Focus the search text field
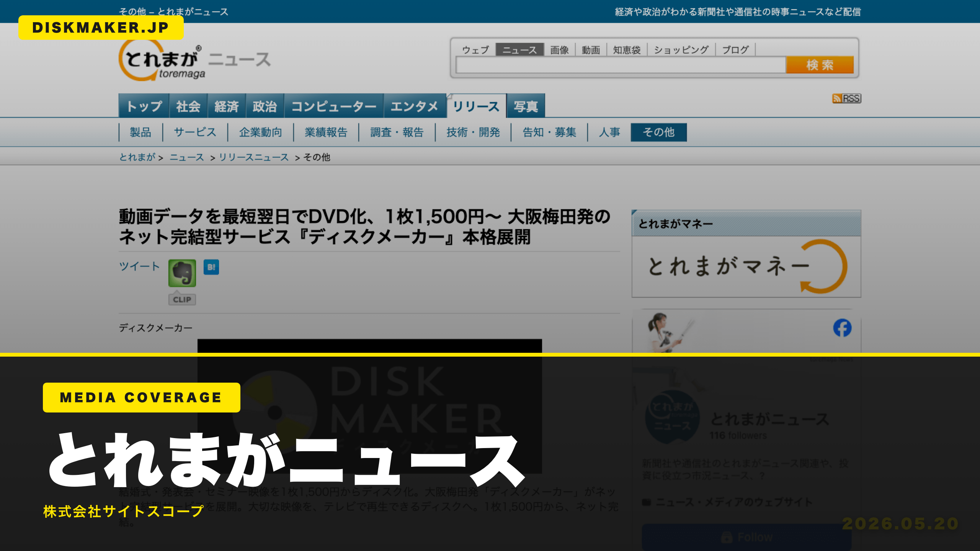980x551 pixels. [x=621, y=65]
